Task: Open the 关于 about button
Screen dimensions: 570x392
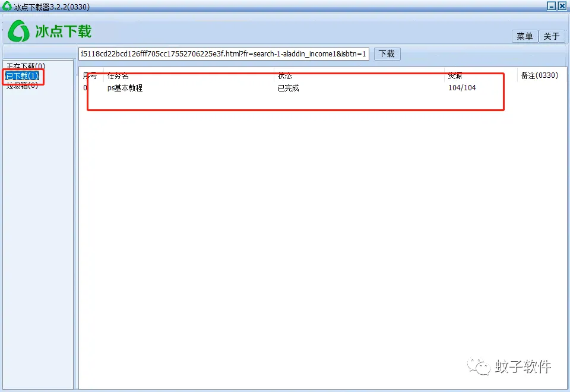Action: pos(552,36)
